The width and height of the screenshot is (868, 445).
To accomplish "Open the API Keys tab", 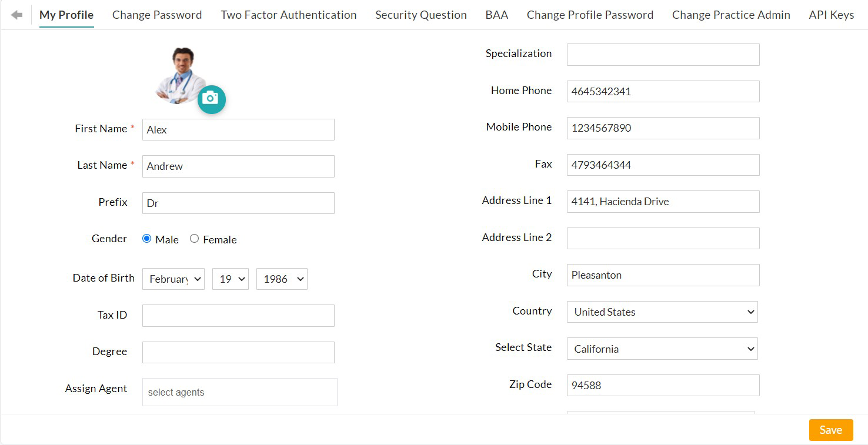I will 831,15.
